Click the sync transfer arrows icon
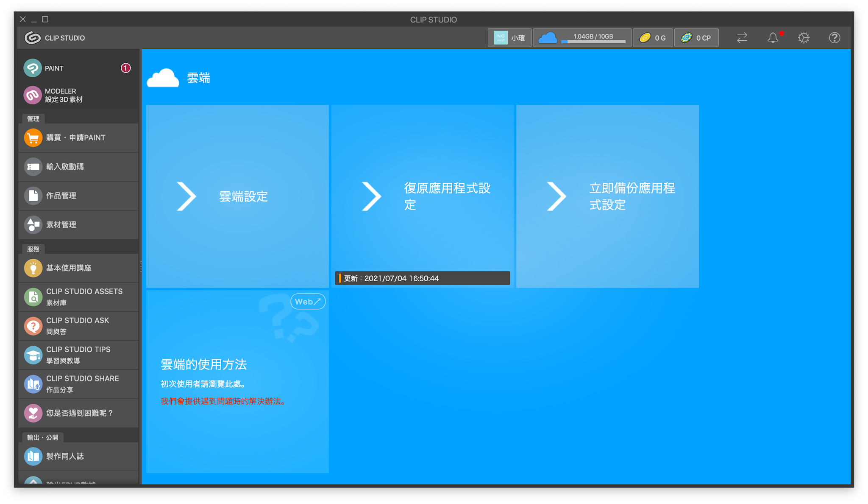The image size is (868, 504). point(742,38)
